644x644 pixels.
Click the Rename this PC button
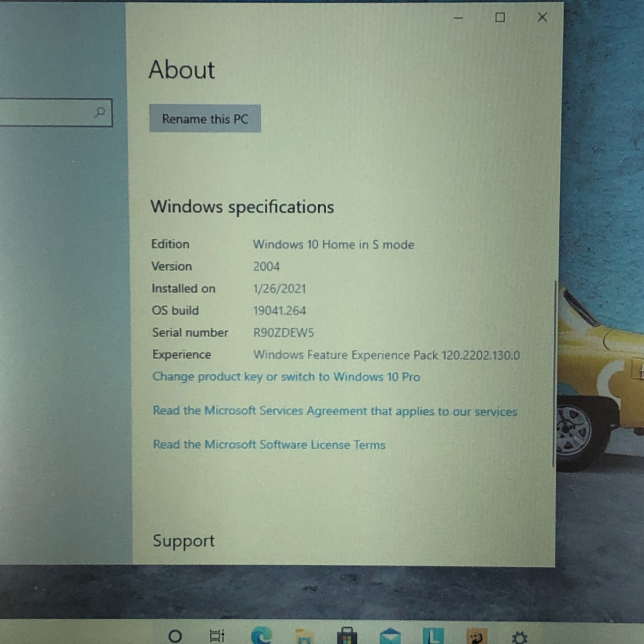pos(205,119)
